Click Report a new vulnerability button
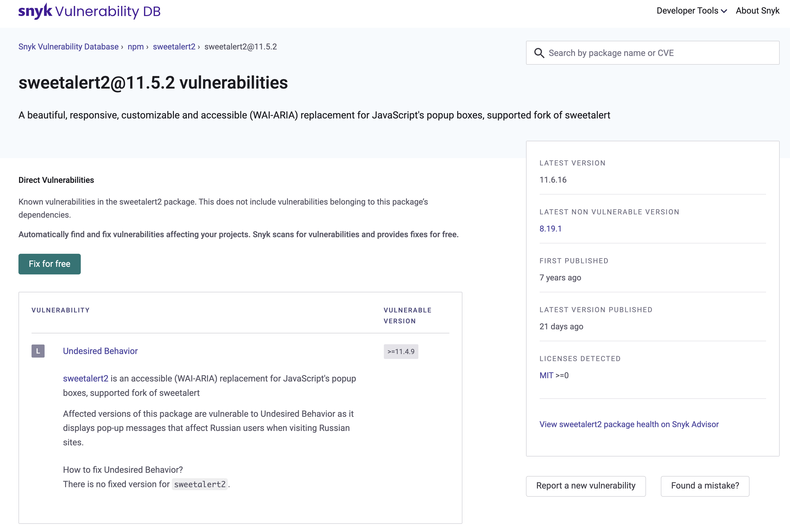 pos(585,486)
